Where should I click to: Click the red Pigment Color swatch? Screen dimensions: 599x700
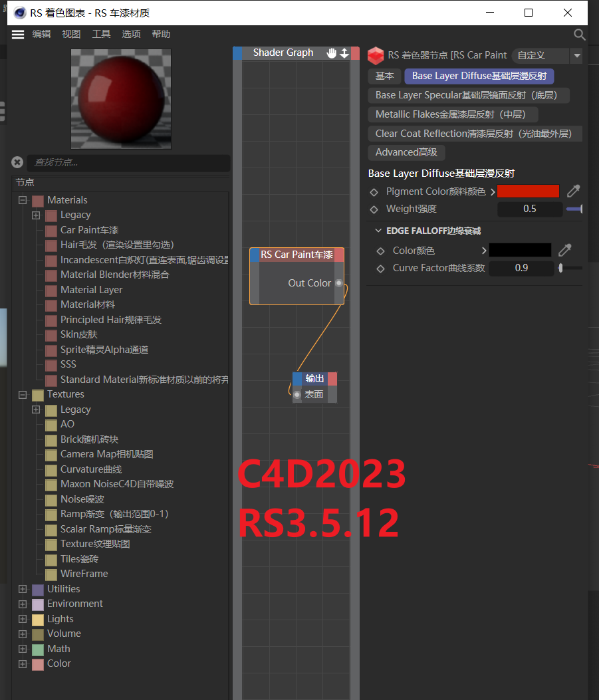point(528,191)
